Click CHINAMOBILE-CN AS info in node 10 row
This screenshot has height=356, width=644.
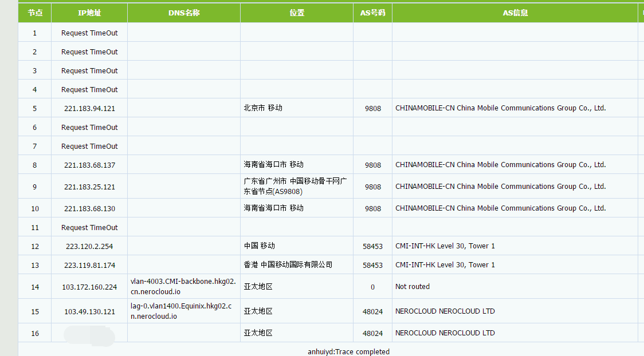[501, 208]
